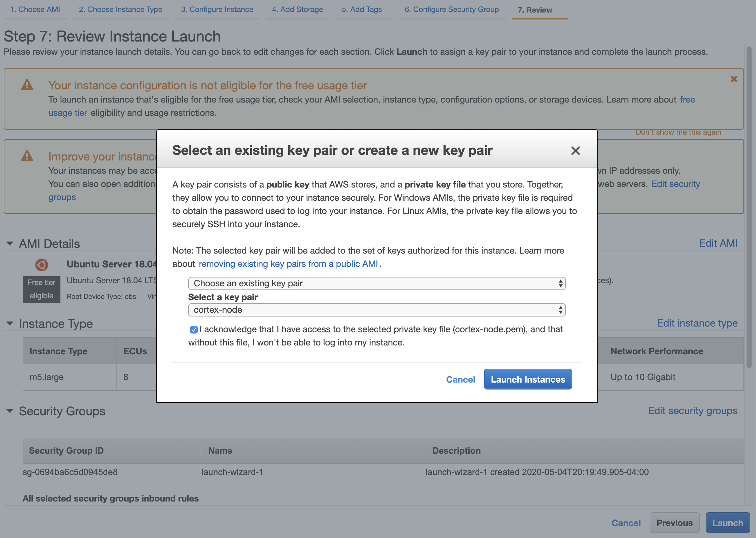Click the Launch Instances button

coord(528,379)
